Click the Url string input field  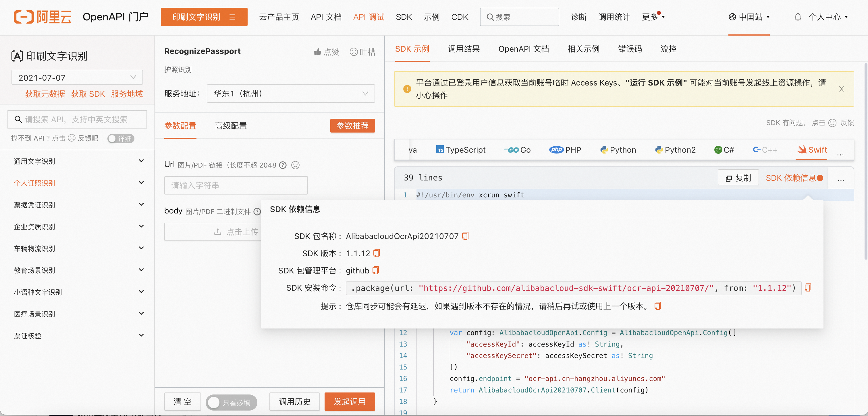pos(236,185)
